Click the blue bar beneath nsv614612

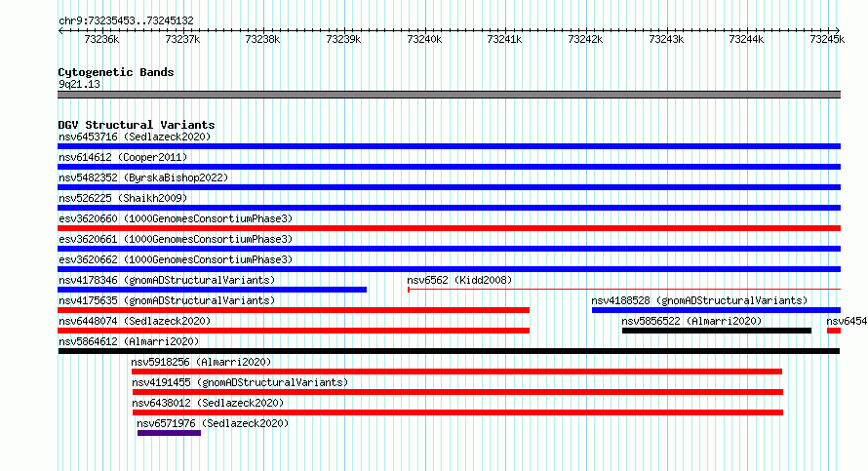click(449, 167)
